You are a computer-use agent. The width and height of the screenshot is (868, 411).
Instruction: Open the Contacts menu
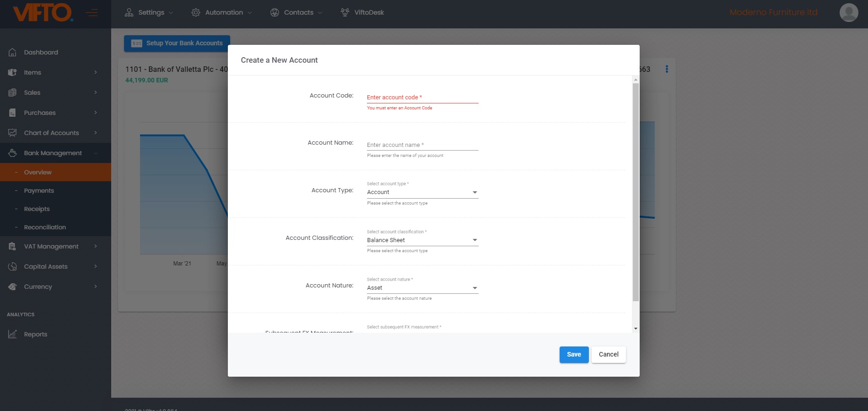(x=297, y=12)
